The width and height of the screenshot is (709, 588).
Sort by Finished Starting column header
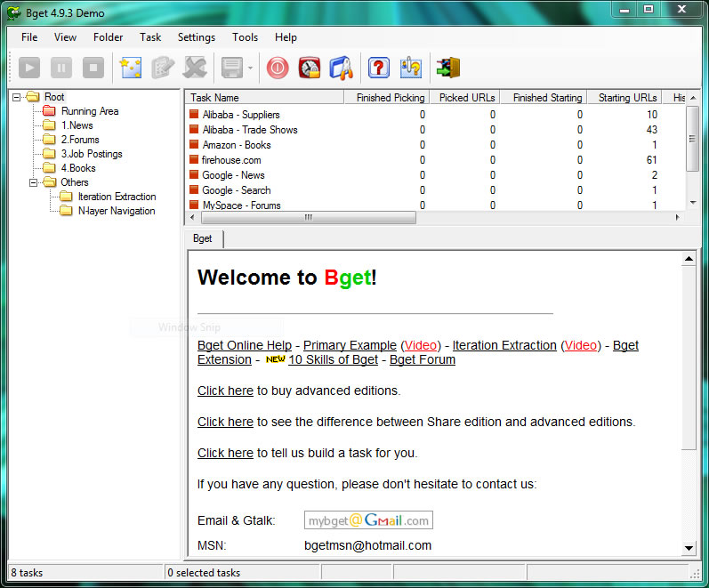coord(543,98)
